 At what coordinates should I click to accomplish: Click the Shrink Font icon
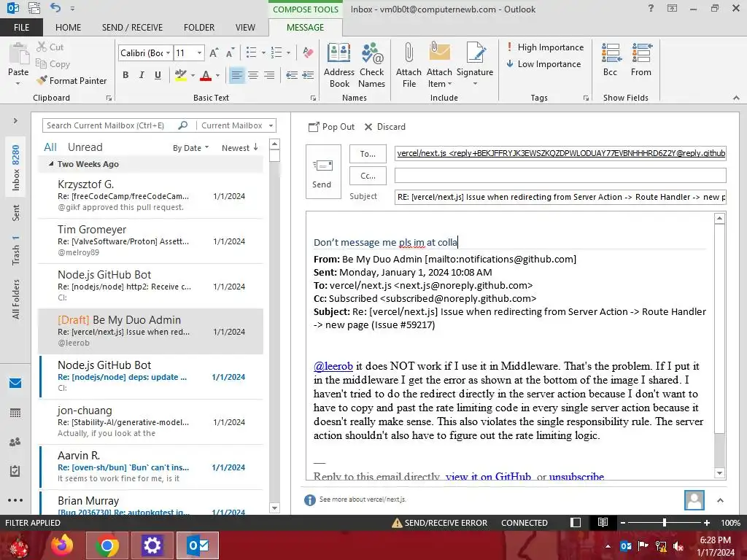click(230, 52)
